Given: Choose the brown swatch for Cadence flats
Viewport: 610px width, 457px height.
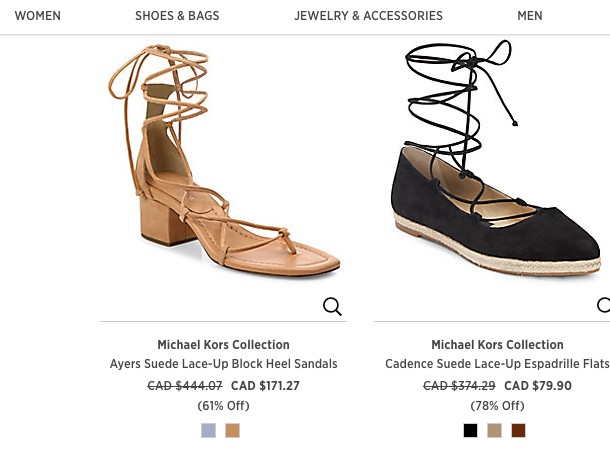Looking at the screenshot, I should pos(518,431).
